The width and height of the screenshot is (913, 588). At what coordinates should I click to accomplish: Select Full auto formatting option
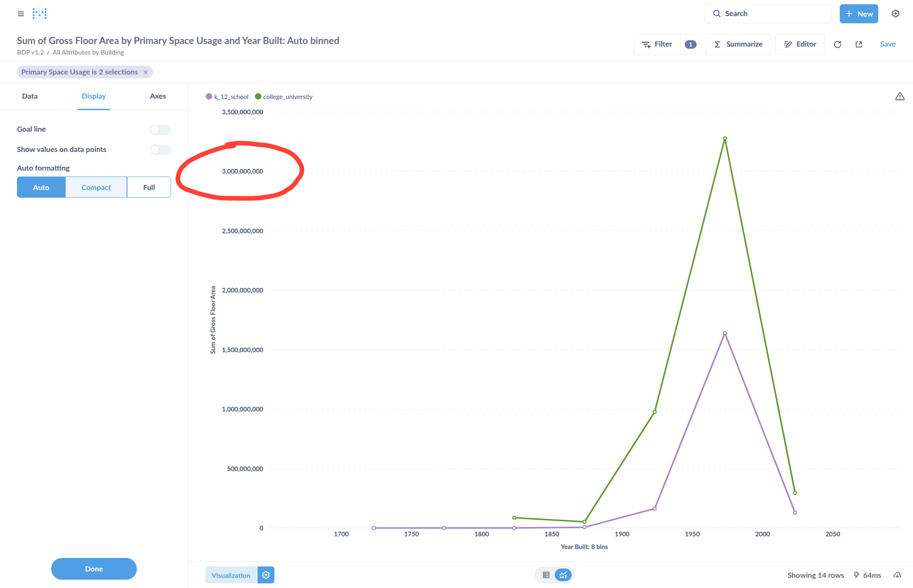[149, 187]
